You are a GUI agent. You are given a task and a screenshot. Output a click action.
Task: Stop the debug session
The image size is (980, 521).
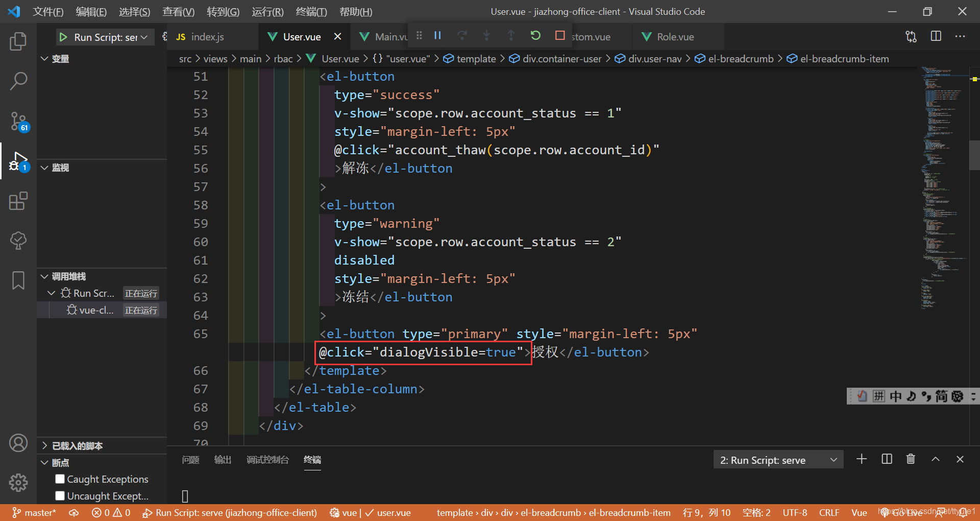[x=560, y=35]
